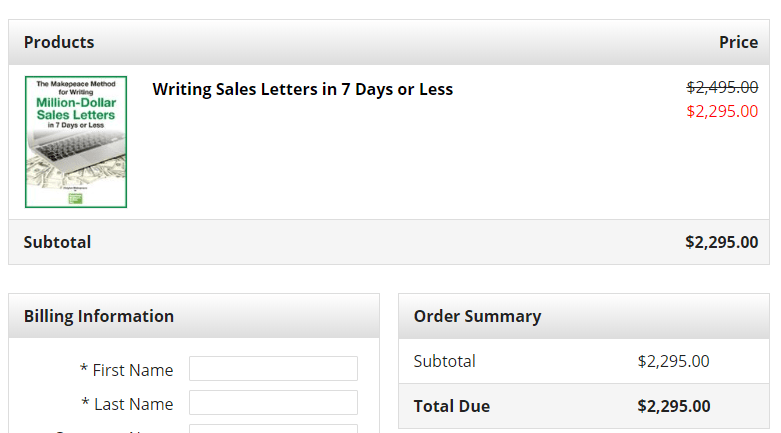Click the Order Summary subtotal amount
The height and width of the screenshot is (433, 781).
coord(673,361)
